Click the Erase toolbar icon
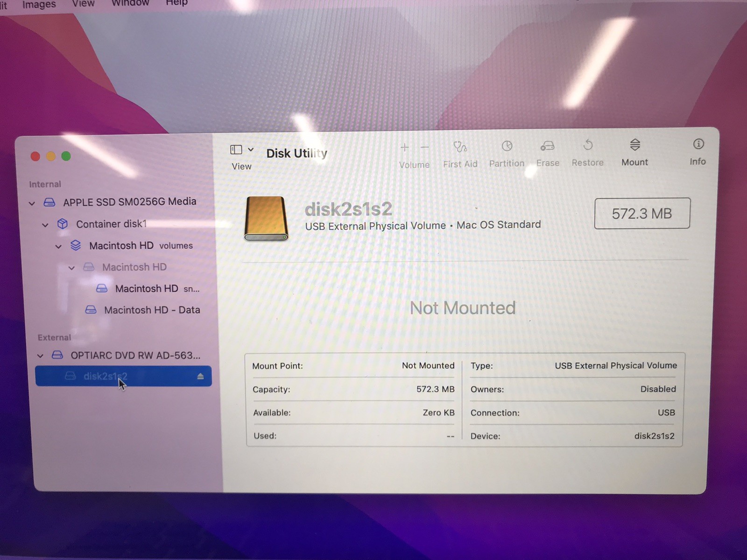 (x=547, y=146)
